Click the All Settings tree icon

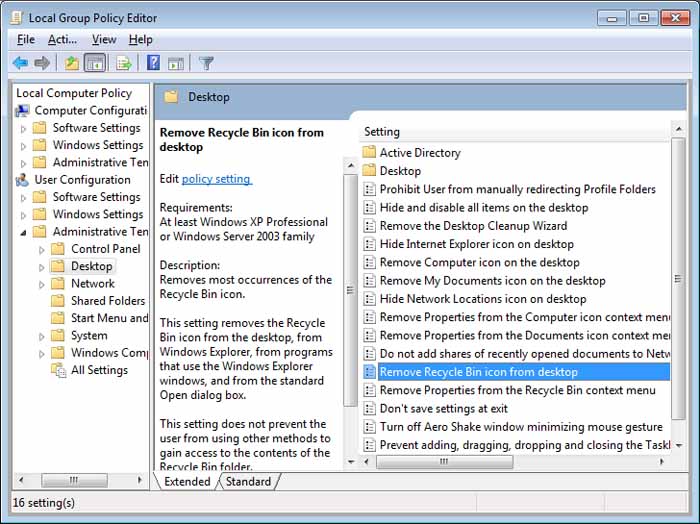click(x=58, y=370)
